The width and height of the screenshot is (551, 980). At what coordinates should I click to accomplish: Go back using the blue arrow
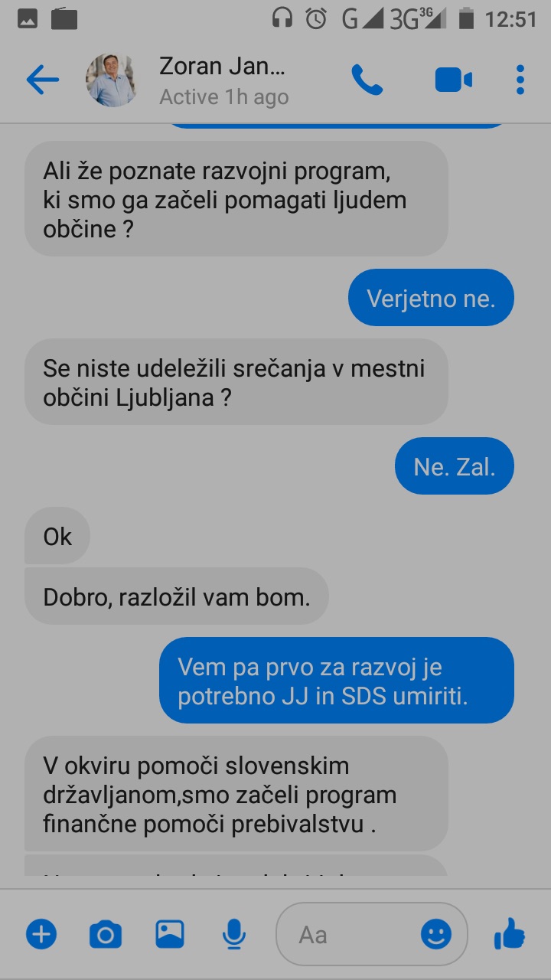[42, 80]
